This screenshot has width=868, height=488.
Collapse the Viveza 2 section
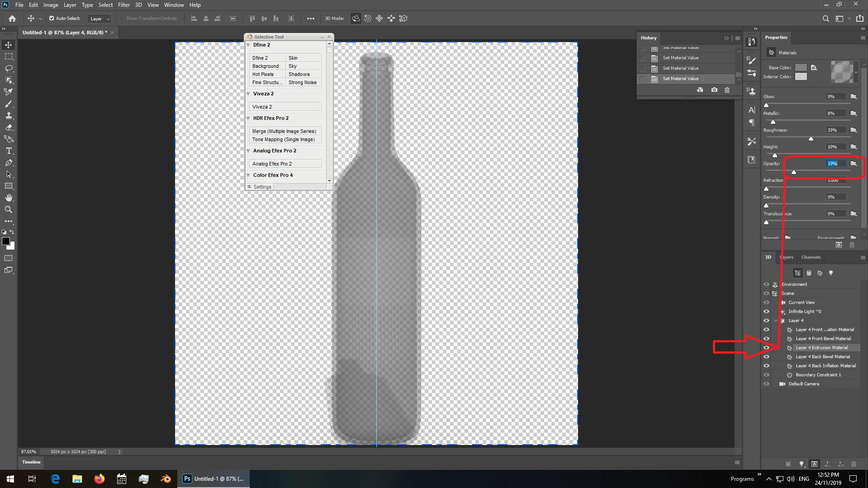[x=248, y=94]
